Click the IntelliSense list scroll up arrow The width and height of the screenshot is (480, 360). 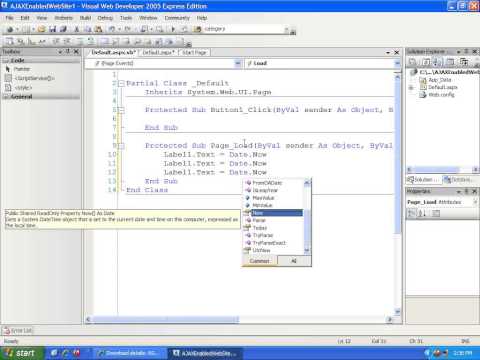coord(307,183)
